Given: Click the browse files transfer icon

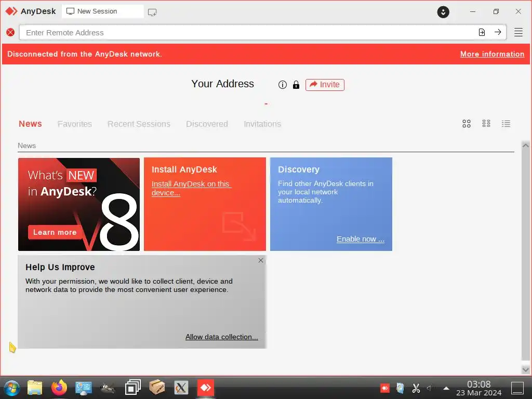Looking at the screenshot, I should [x=482, y=32].
